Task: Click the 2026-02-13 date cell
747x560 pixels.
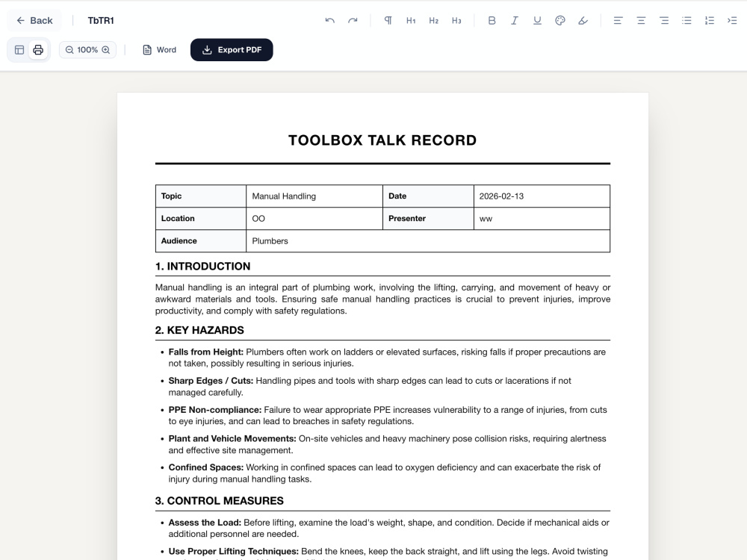Action: pyautogui.click(x=542, y=196)
